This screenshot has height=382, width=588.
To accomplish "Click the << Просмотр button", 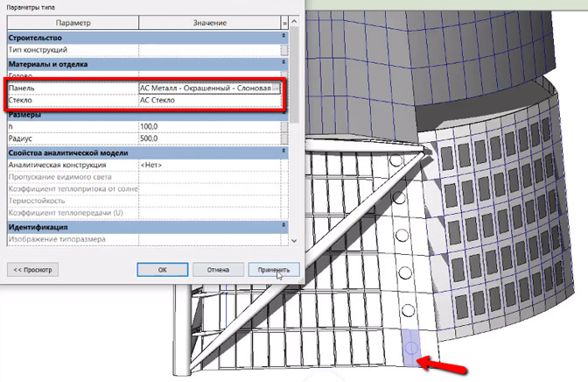I will [x=34, y=270].
